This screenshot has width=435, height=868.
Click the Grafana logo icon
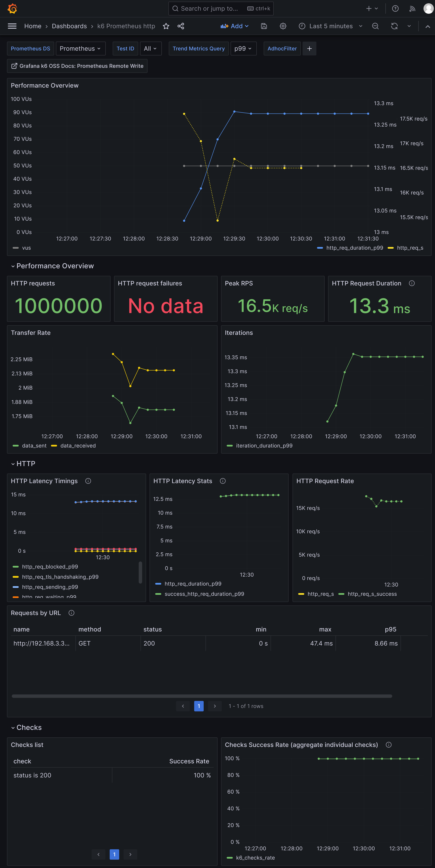(12, 9)
